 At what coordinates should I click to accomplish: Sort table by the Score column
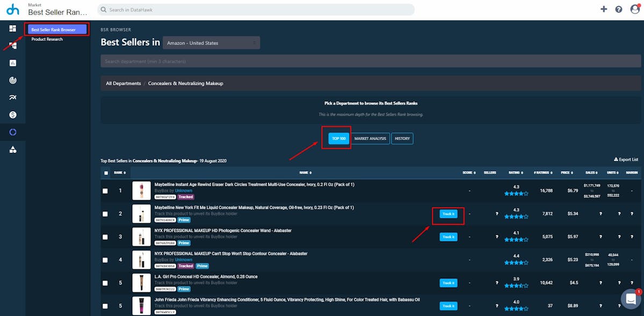click(x=469, y=173)
